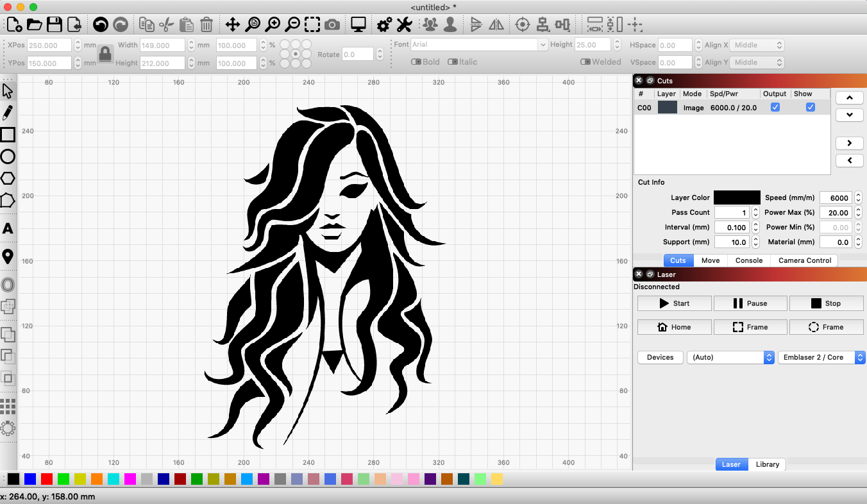Choose the Ellipse tool
Viewport: 867px width, 504px height.
coord(8,156)
